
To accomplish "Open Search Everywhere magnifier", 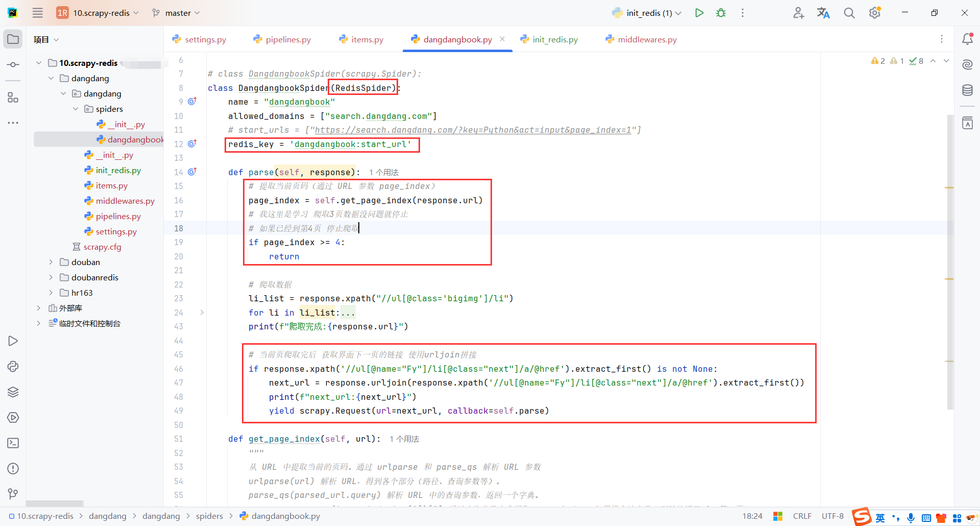I will 849,13.
